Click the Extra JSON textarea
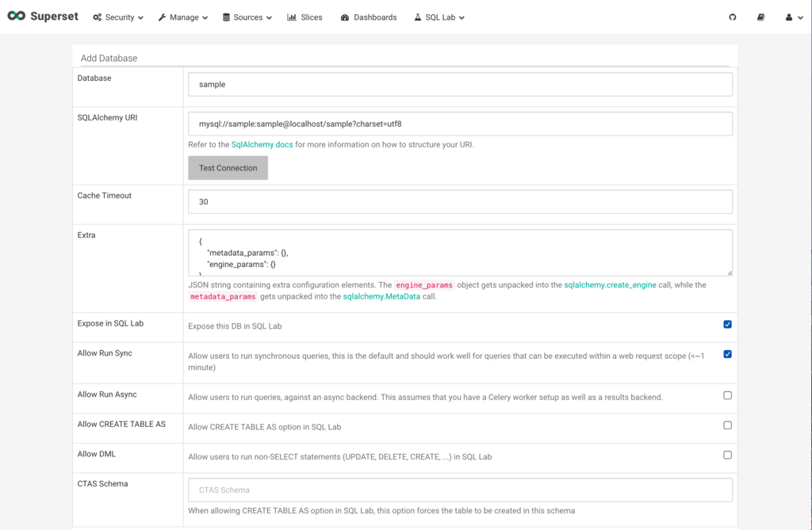This screenshot has width=812, height=530. (460, 253)
